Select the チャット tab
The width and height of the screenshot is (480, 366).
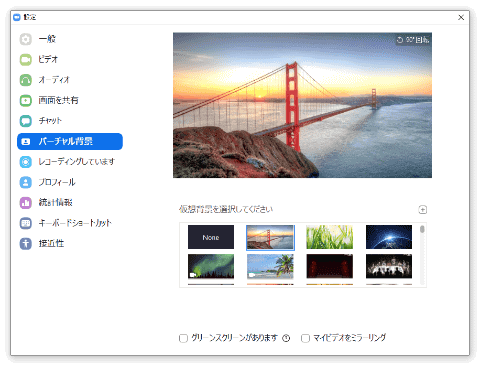(x=70, y=121)
